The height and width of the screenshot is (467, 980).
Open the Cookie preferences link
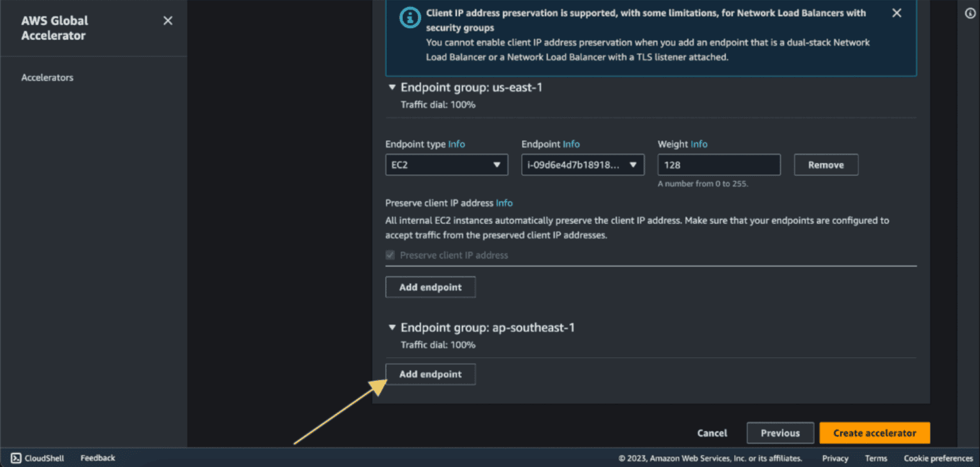938,457
